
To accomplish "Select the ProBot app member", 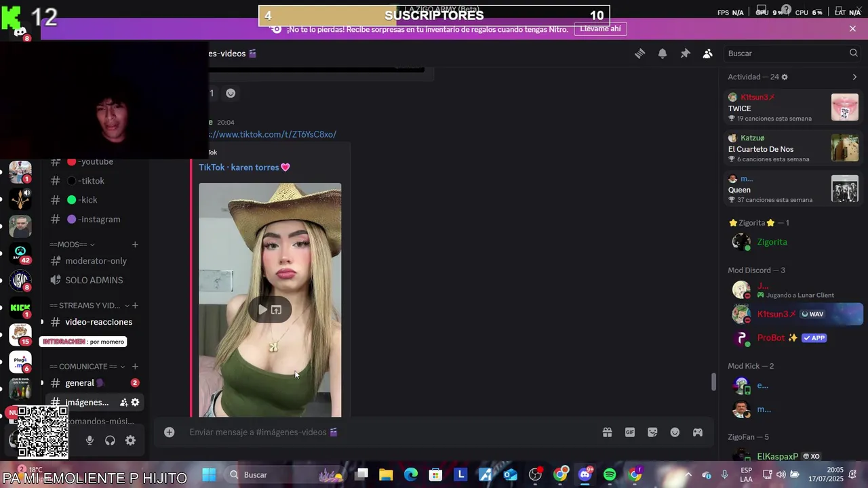I will (x=793, y=338).
